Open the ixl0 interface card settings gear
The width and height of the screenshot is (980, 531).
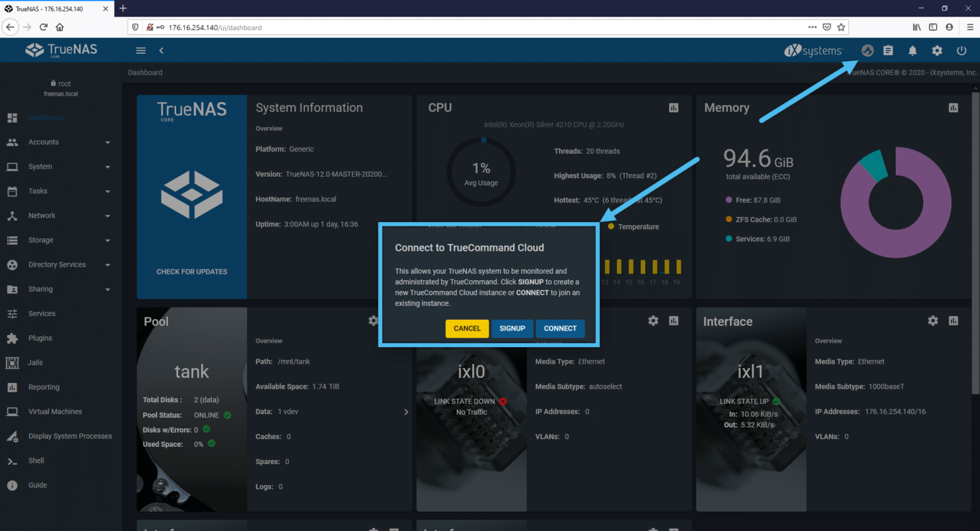pyautogui.click(x=653, y=320)
